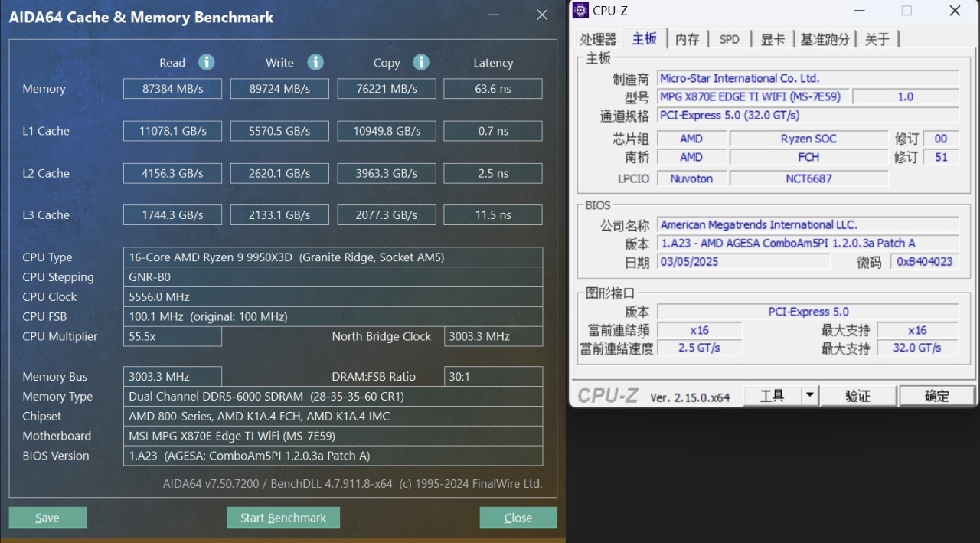Click AIDA64 Motherboard field MSI MPG X870E
The image size is (980, 543).
pos(333,436)
